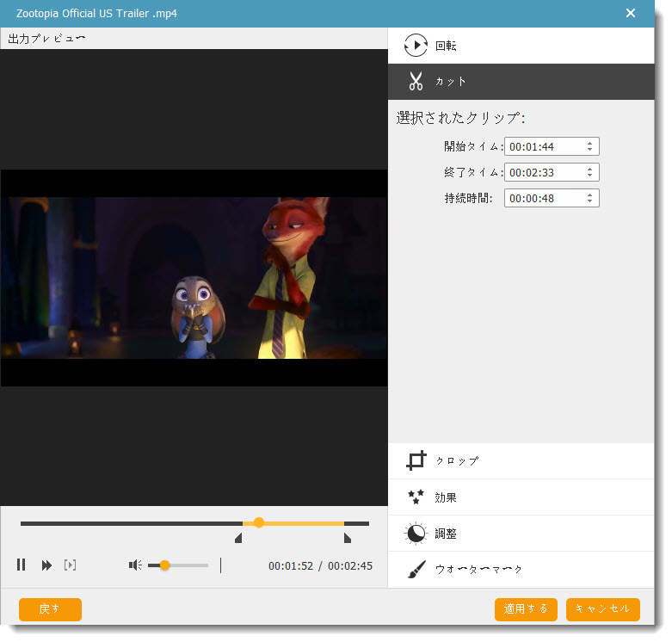Image resolution: width=672 pixels, height=642 pixels.
Task: Click the 開始タイム spinner arrows
Action: (x=589, y=147)
